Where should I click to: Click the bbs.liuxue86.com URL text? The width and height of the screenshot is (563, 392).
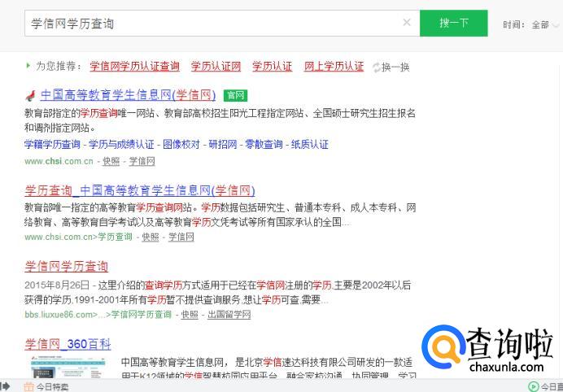(x=98, y=315)
